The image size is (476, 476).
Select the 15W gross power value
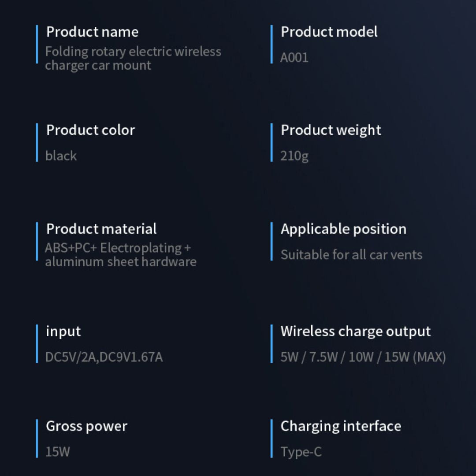[x=57, y=451]
